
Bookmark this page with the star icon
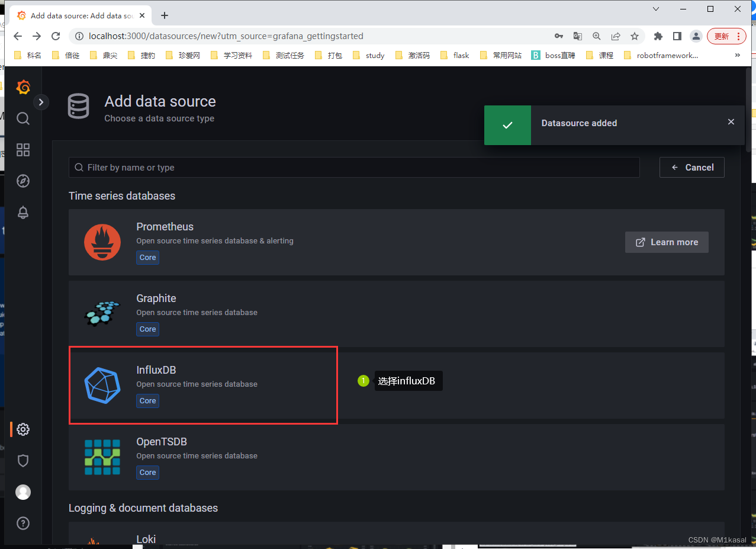point(635,36)
